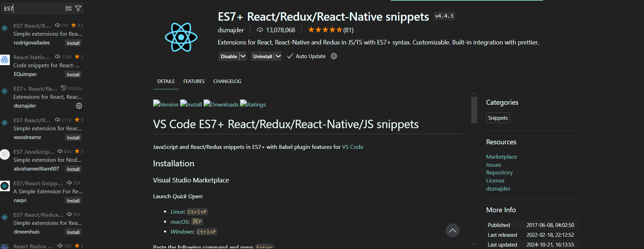Viewport: 644px width, 249px height.
Task: Select the Ctrl+P Linux keybinding text
Action: pyautogui.click(x=197, y=212)
